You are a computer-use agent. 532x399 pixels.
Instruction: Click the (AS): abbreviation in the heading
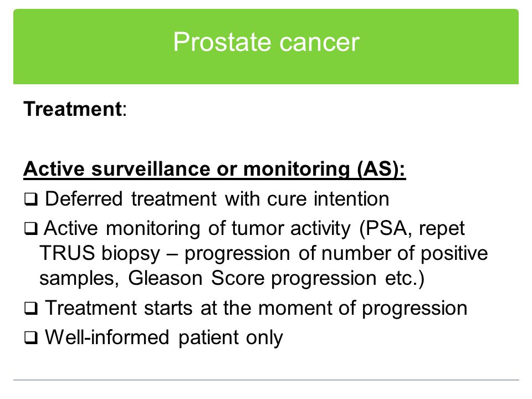[x=381, y=168]
